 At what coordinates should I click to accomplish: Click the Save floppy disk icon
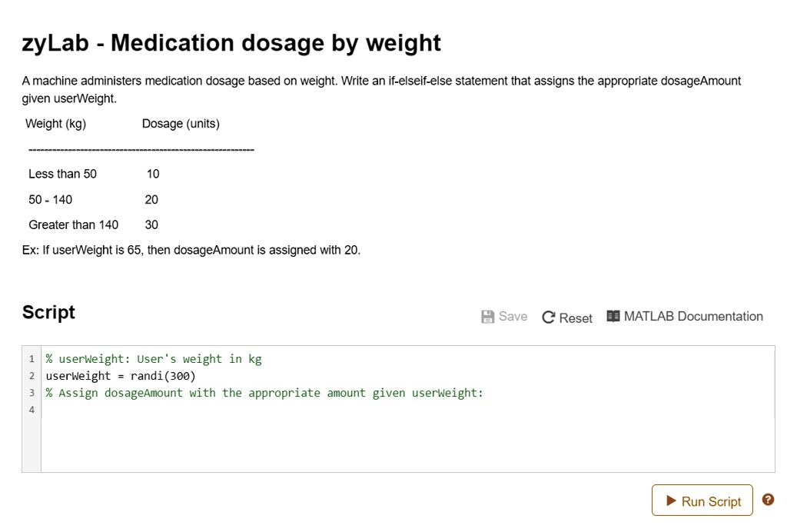click(x=487, y=317)
